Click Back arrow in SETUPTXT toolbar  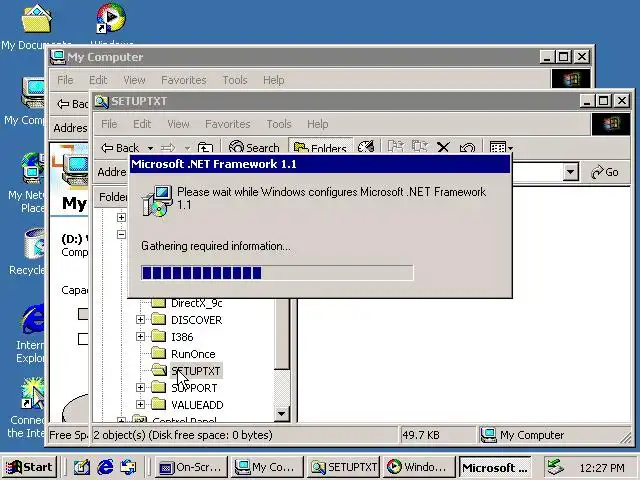tap(120, 148)
